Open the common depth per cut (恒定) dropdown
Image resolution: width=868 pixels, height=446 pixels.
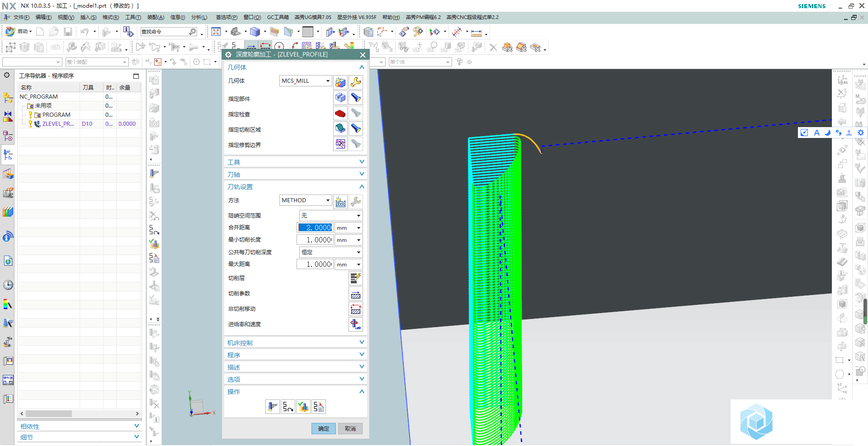point(331,252)
